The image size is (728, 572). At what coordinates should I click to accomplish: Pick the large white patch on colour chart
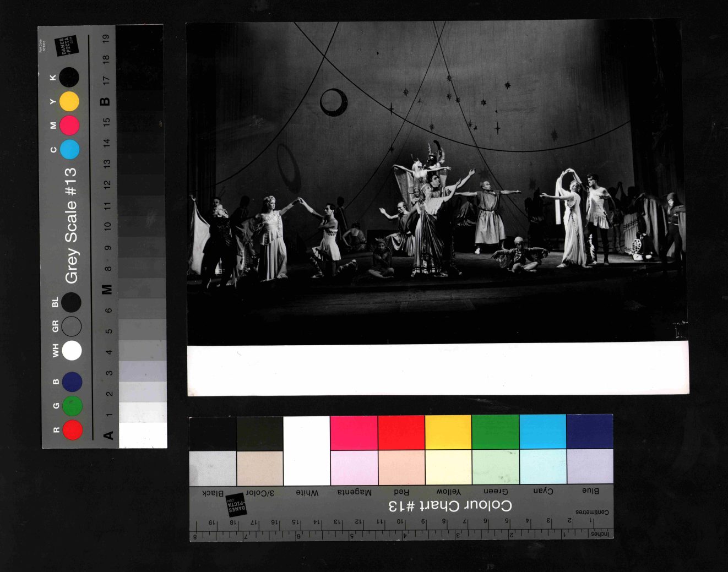click(x=306, y=450)
